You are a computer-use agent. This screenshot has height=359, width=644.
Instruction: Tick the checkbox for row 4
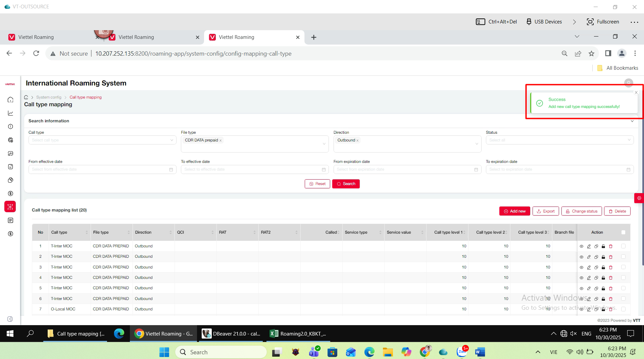click(x=623, y=278)
